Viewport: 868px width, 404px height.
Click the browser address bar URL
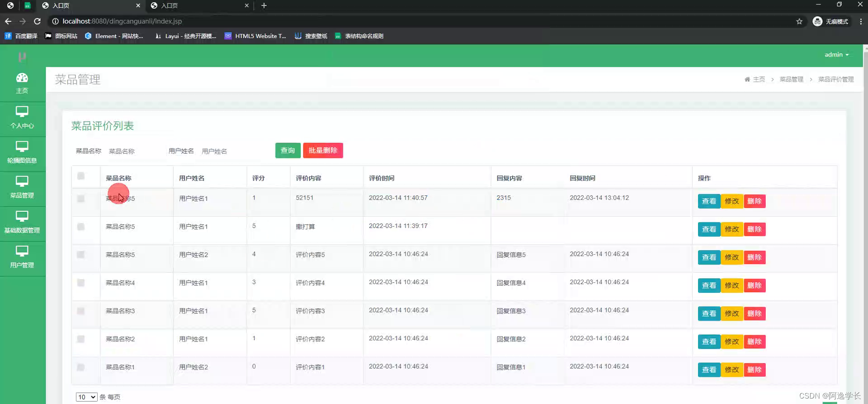click(122, 21)
